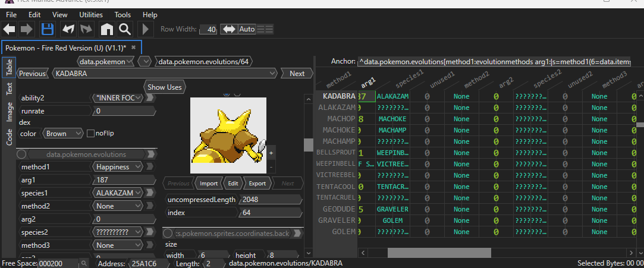The height and width of the screenshot is (268, 644).
Task: Close the Pokemon Fire Red tab with the x
Action: tap(133, 48)
